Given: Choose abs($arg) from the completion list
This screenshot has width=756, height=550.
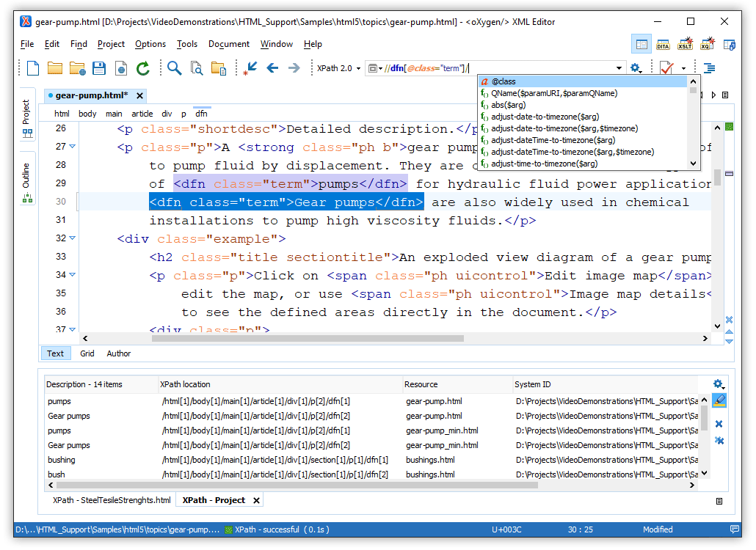Looking at the screenshot, I should [584, 105].
